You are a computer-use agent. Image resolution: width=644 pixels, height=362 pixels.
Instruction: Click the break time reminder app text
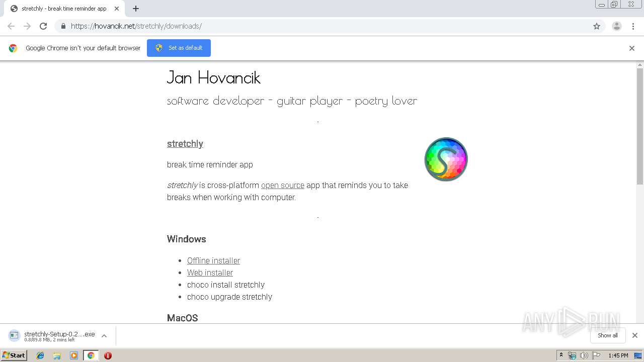(210, 164)
